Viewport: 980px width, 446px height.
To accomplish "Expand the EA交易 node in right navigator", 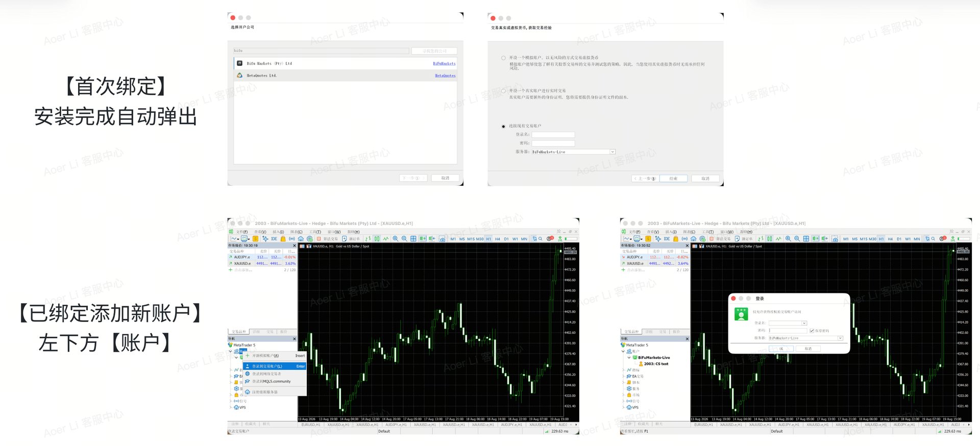I will point(623,376).
